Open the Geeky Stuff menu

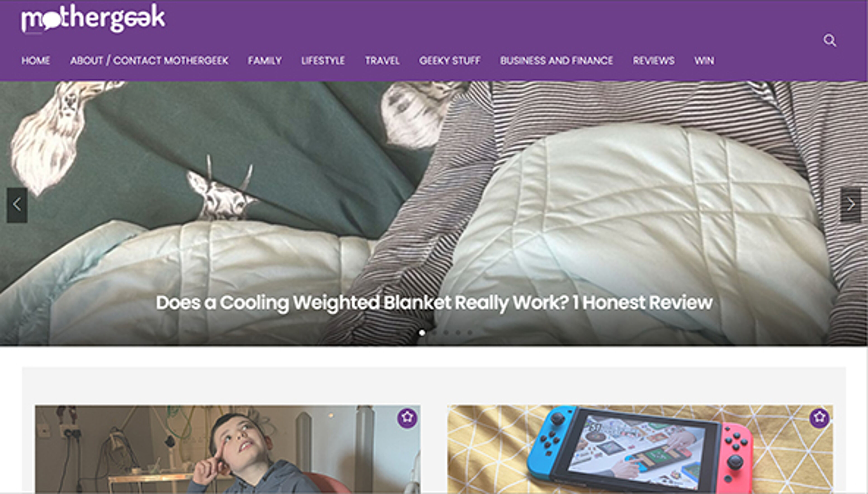pos(450,61)
